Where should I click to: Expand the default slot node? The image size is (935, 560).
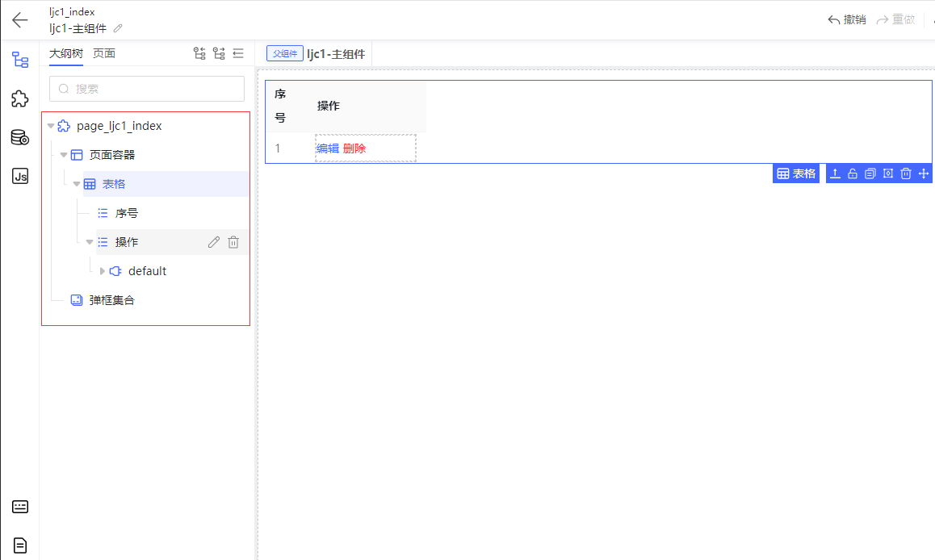coord(102,271)
